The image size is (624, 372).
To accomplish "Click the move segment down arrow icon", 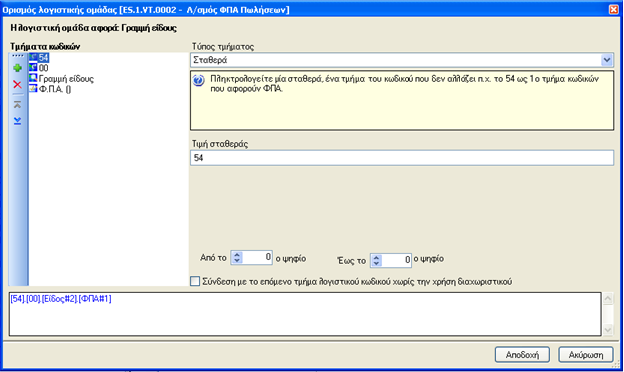I will tap(17, 121).
